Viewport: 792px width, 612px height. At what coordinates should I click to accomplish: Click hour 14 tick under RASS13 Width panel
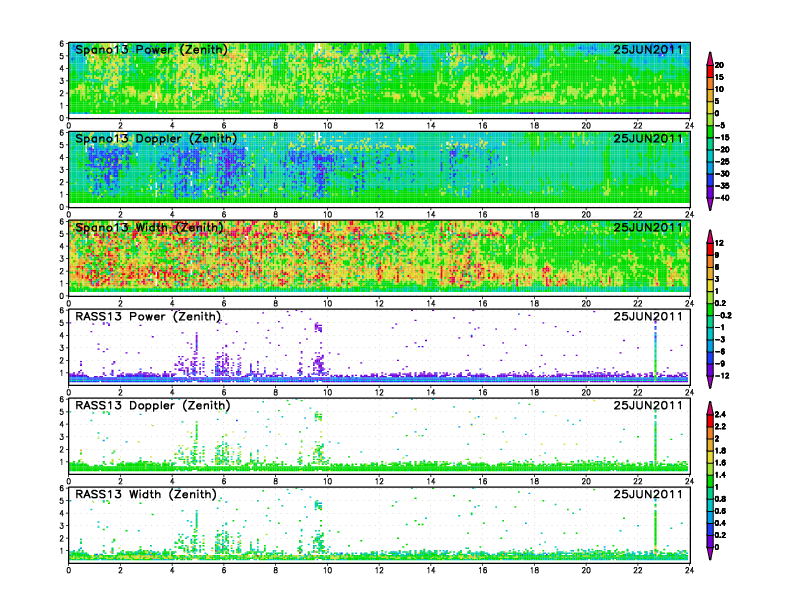click(431, 570)
